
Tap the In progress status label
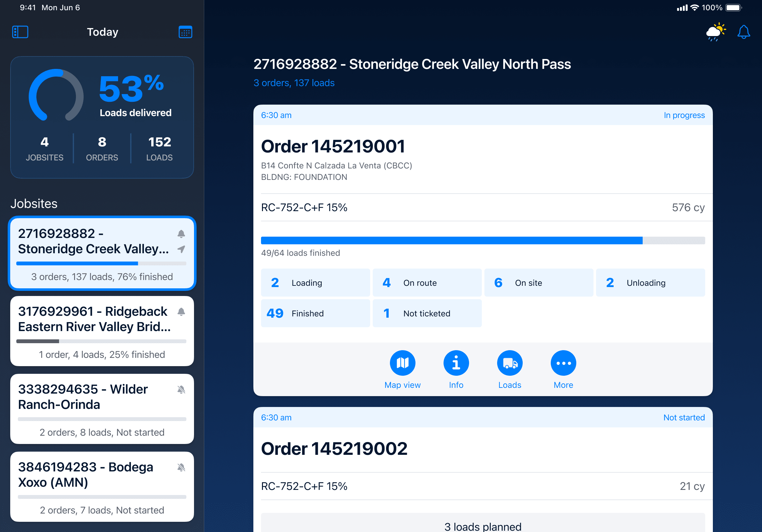click(684, 115)
